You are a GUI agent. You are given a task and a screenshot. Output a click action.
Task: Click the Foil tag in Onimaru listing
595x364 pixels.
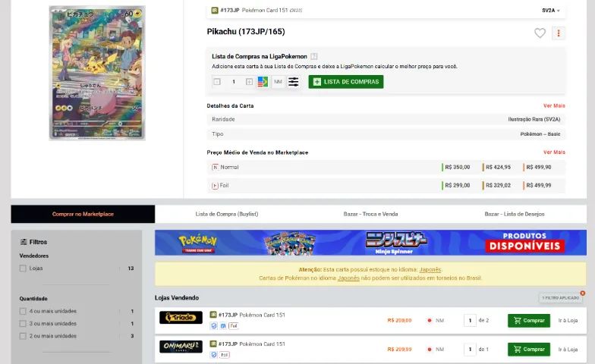(x=225, y=355)
